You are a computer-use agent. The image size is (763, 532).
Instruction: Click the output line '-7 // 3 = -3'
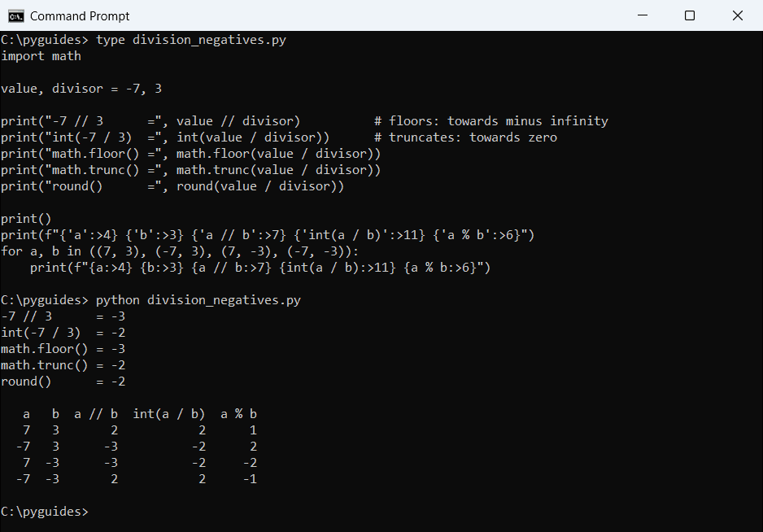pos(63,316)
